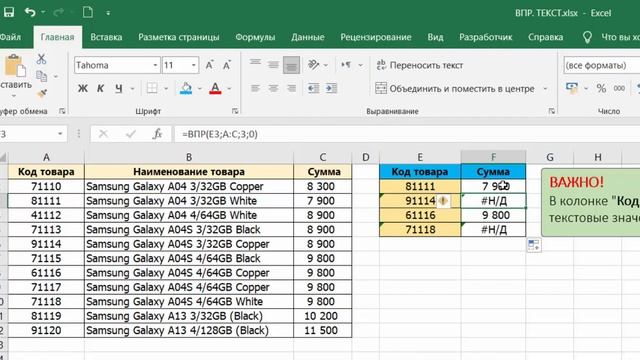
Task: Click the error warning icon beside 91114
Action: (x=444, y=201)
